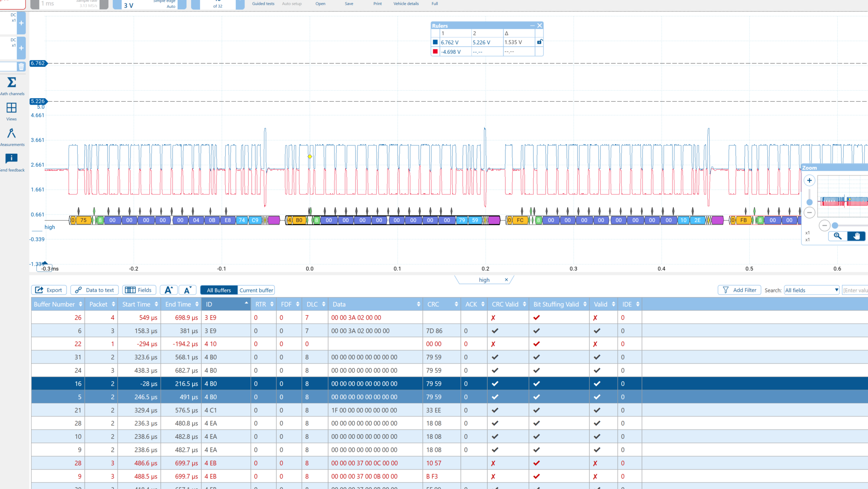
Task: Switch to Current buffer view
Action: pyautogui.click(x=256, y=290)
